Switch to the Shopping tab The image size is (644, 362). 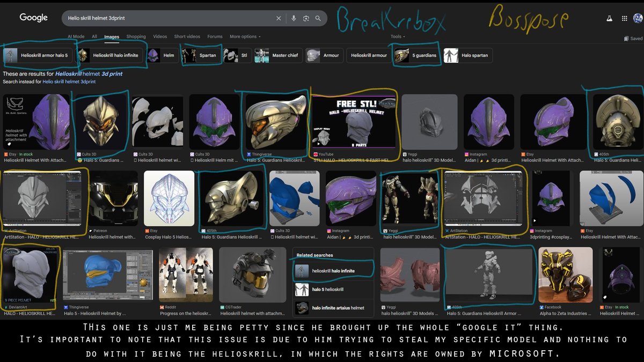[136, 36]
